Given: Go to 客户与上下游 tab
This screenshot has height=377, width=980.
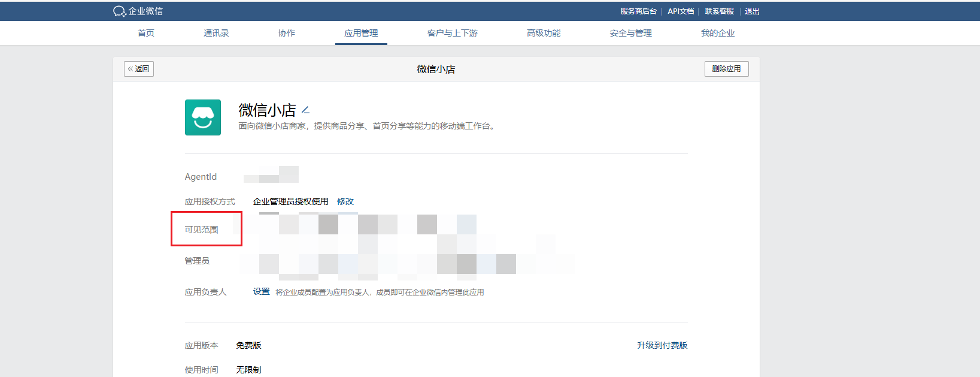Looking at the screenshot, I should (x=453, y=33).
